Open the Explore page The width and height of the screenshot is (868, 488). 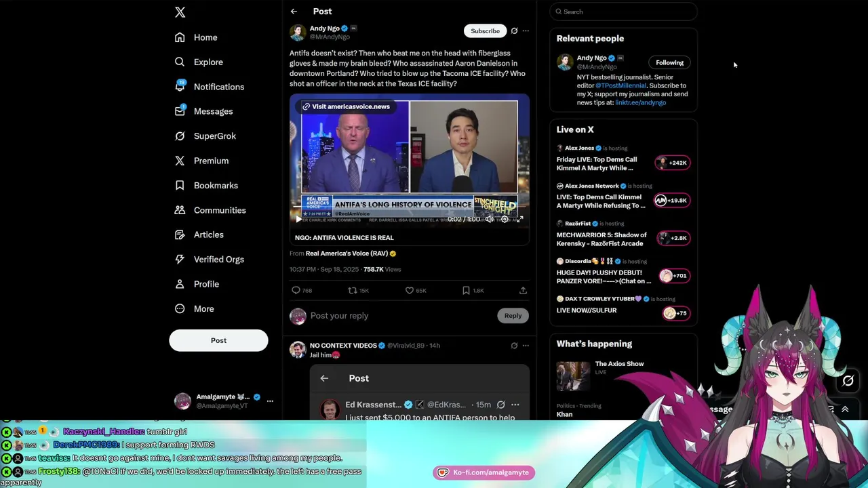199,62
